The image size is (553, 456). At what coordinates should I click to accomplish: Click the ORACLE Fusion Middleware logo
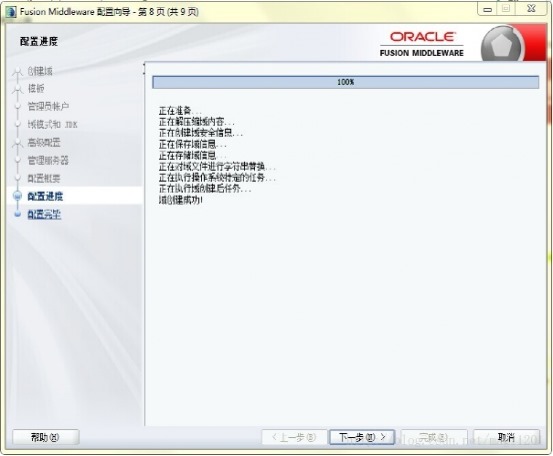pyautogui.click(x=421, y=44)
